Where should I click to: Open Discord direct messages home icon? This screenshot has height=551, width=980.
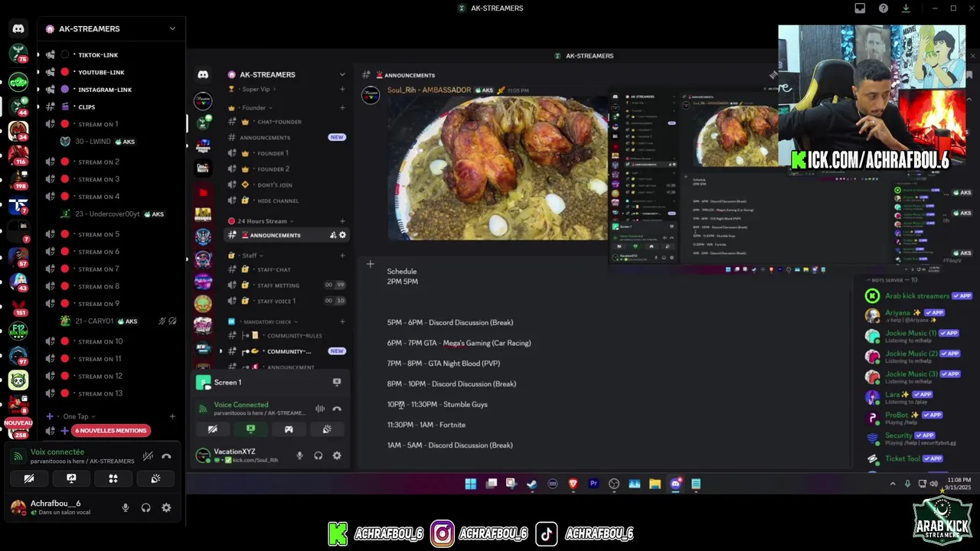point(18,28)
